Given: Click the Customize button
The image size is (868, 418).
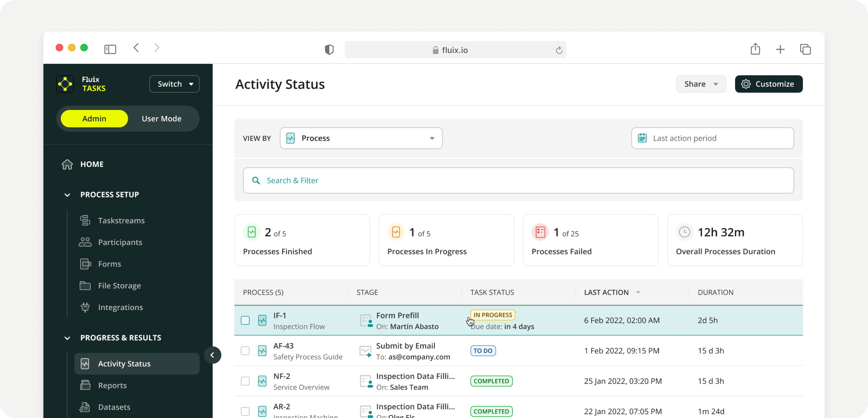Looking at the screenshot, I should pos(768,84).
